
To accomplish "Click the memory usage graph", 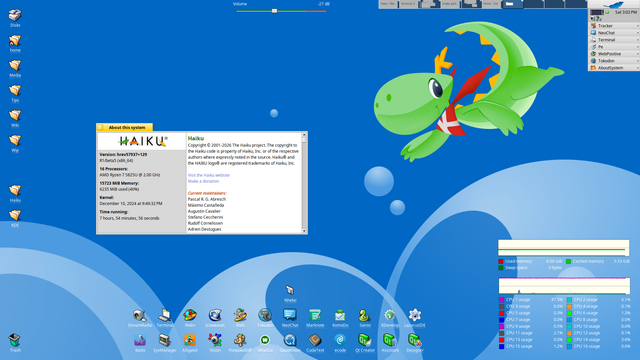I will (x=564, y=248).
